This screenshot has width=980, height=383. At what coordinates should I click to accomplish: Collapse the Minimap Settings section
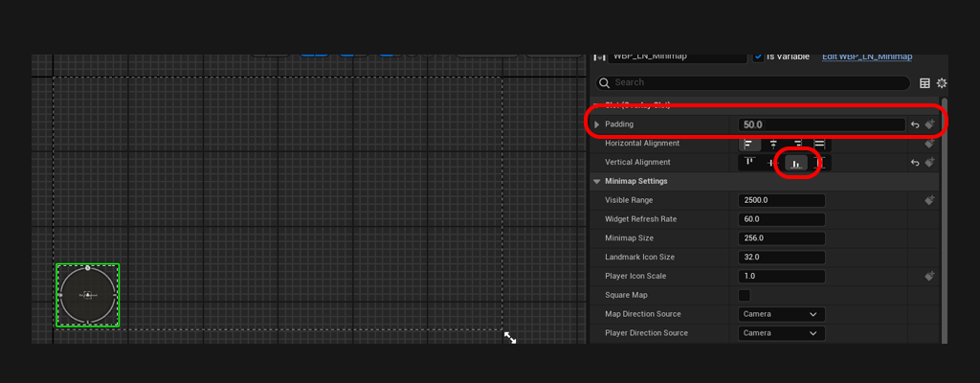(597, 181)
